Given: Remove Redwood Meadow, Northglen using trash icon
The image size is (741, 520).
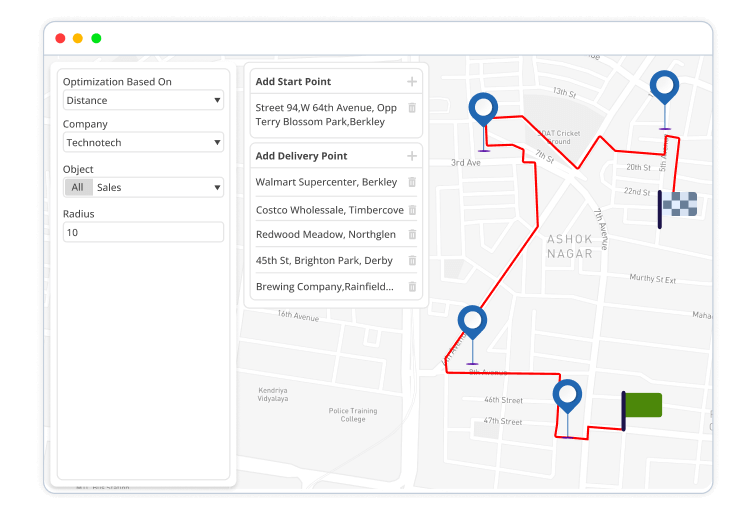Looking at the screenshot, I should click(412, 235).
